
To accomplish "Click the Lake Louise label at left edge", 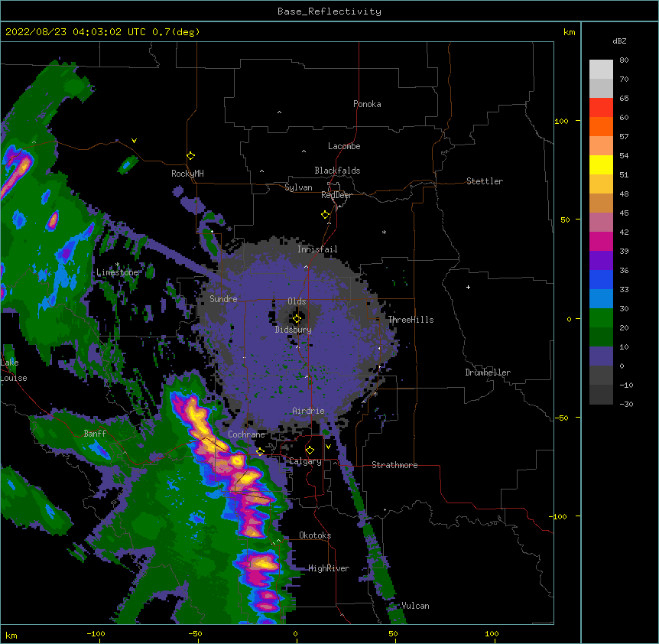I will point(14,370).
